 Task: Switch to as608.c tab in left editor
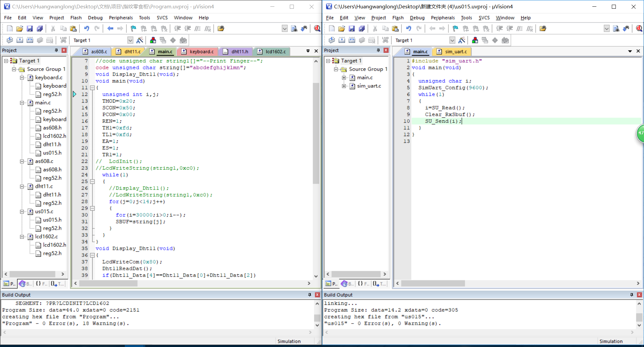(x=96, y=52)
